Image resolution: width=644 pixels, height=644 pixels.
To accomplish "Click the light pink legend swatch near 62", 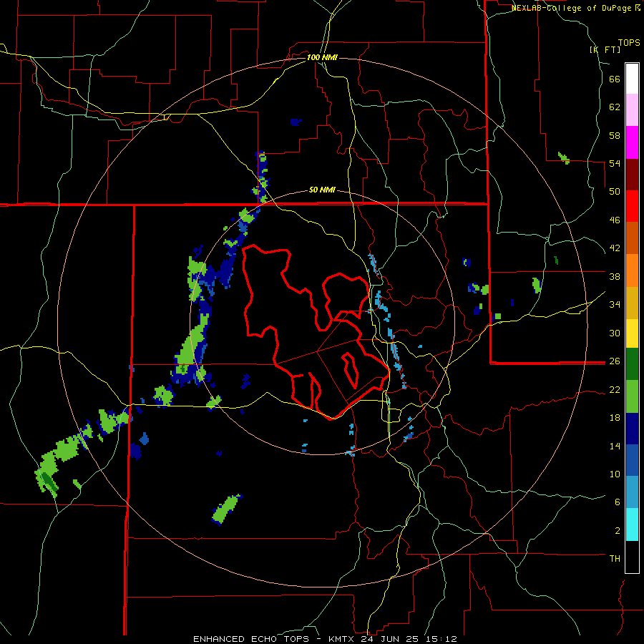I will click(632, 110).
